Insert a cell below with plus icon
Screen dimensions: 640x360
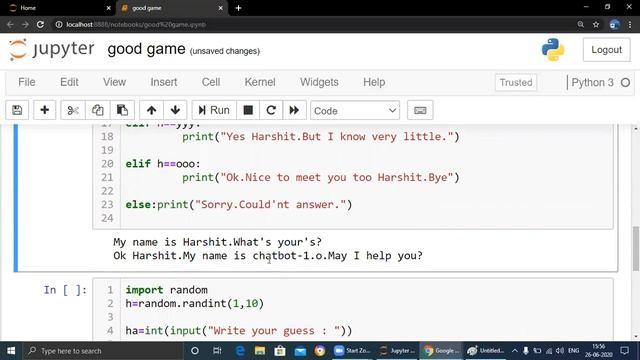44,110
